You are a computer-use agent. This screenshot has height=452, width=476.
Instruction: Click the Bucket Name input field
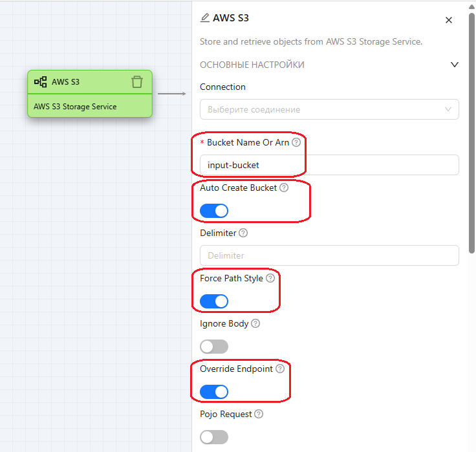pyautogui.click(x=329, y=165)
